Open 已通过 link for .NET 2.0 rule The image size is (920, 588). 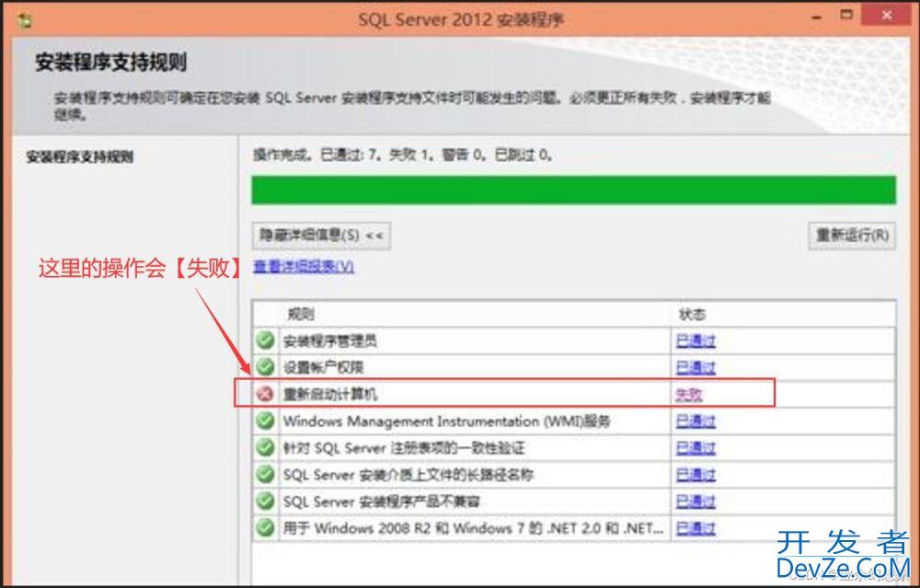(x=696, y=529)
